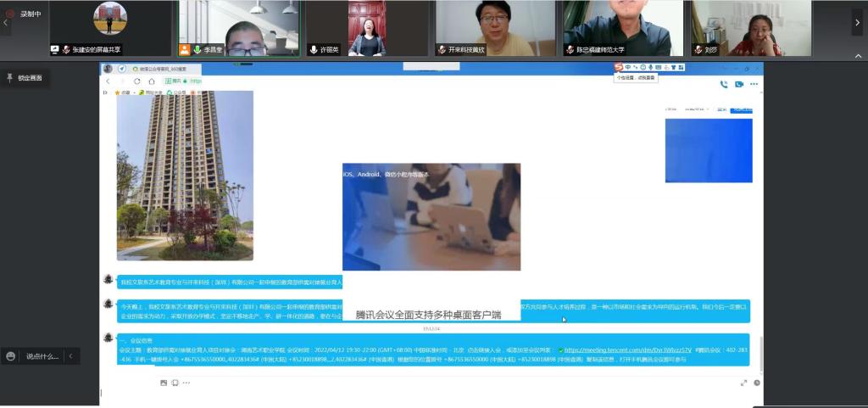Click browser back arrow in shared screen
This screenshot has height=408, width=868.
(x=108, y=81)
